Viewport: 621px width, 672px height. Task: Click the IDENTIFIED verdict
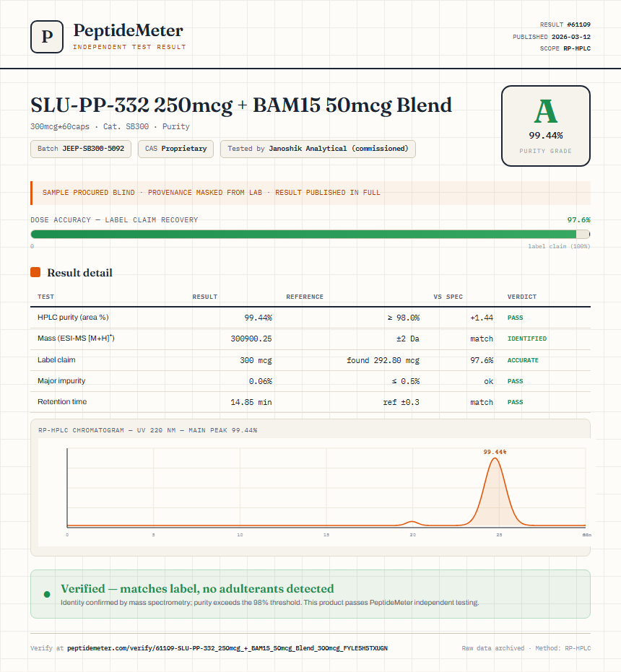tap(527, 339)
